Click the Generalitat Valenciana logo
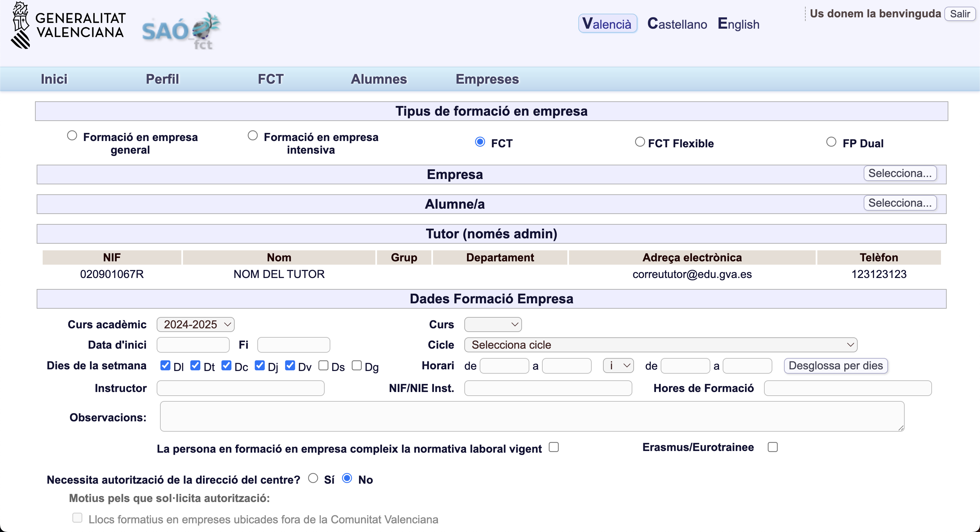 (x=68, y=25)
